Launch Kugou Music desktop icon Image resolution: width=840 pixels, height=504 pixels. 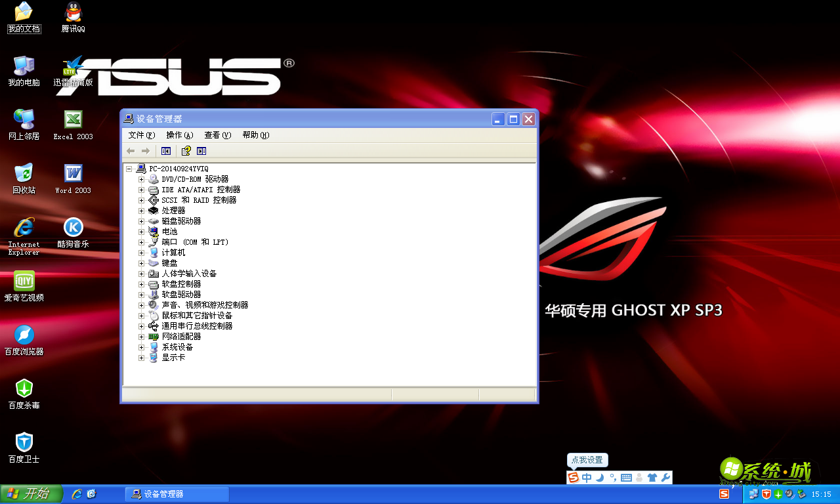pos(73,232)
